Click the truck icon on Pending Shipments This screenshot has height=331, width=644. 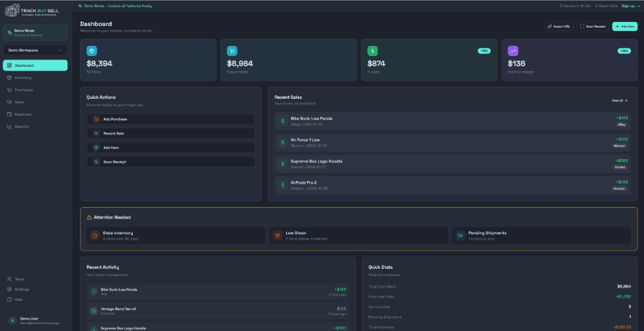tap(460, 235)
